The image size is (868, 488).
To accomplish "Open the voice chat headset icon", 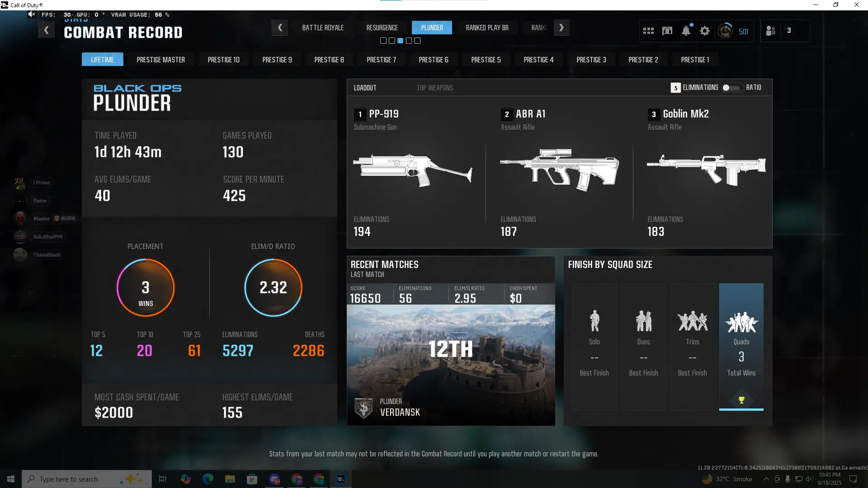I will click(x=667, y=31).
